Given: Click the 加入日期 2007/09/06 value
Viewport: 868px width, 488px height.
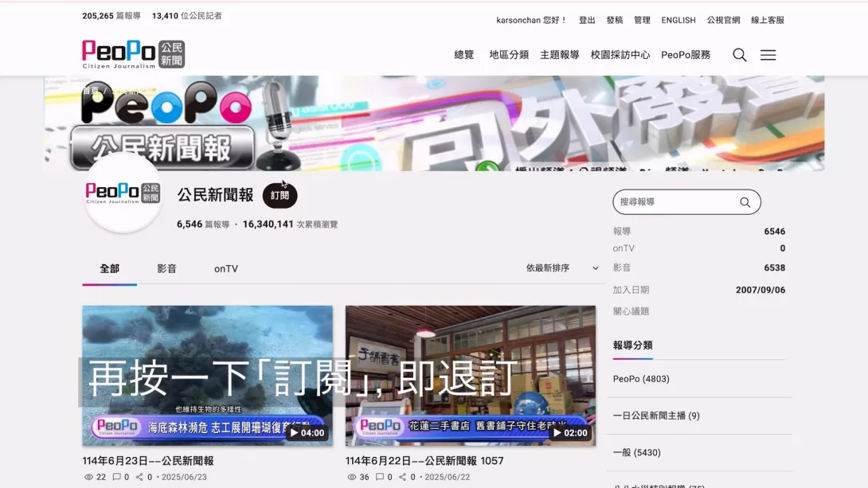Looking at the screenshot, I should coord(760,290).
